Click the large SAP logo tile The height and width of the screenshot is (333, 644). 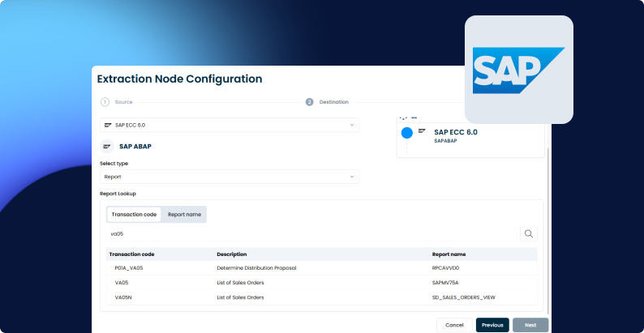[519, 70]
